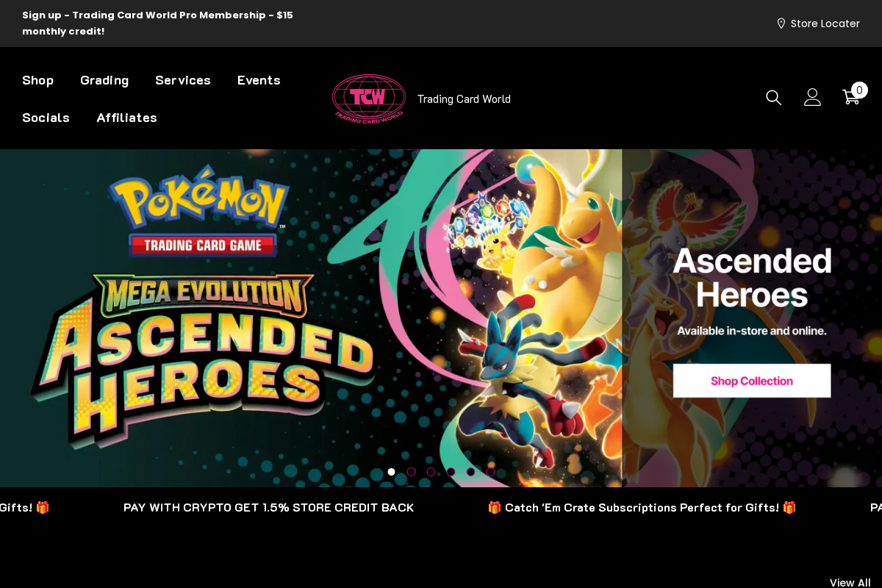Click the Store Locater pin icon
Image resolution: width=882 pixels, height=588 pixels.
781,24
